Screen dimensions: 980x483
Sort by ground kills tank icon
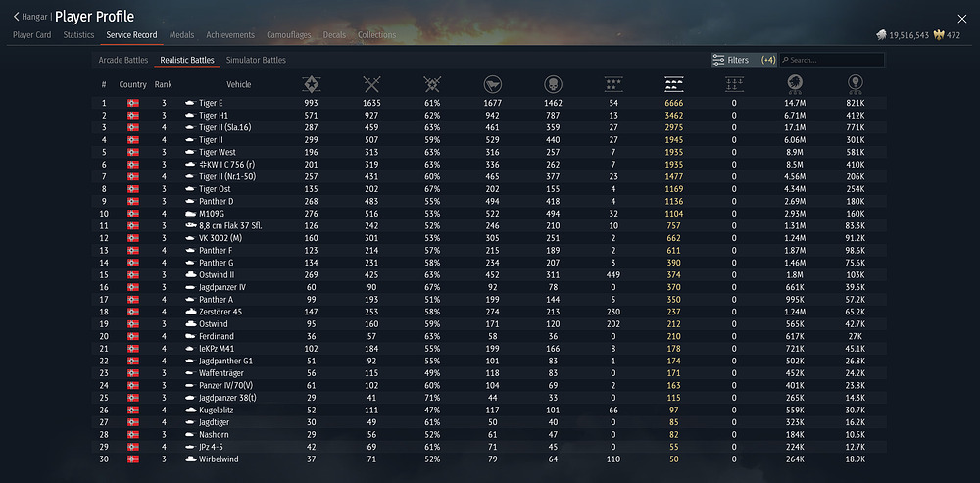click(x=674, y=84)
